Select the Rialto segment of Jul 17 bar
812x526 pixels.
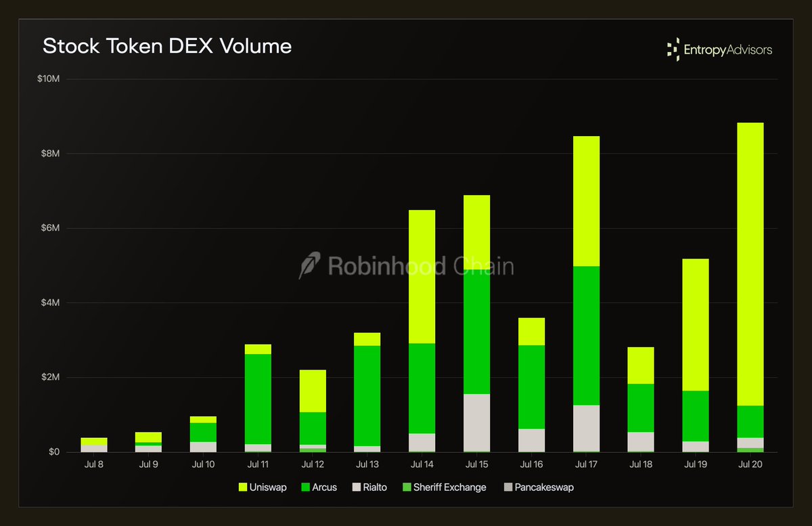pos(586,428)
